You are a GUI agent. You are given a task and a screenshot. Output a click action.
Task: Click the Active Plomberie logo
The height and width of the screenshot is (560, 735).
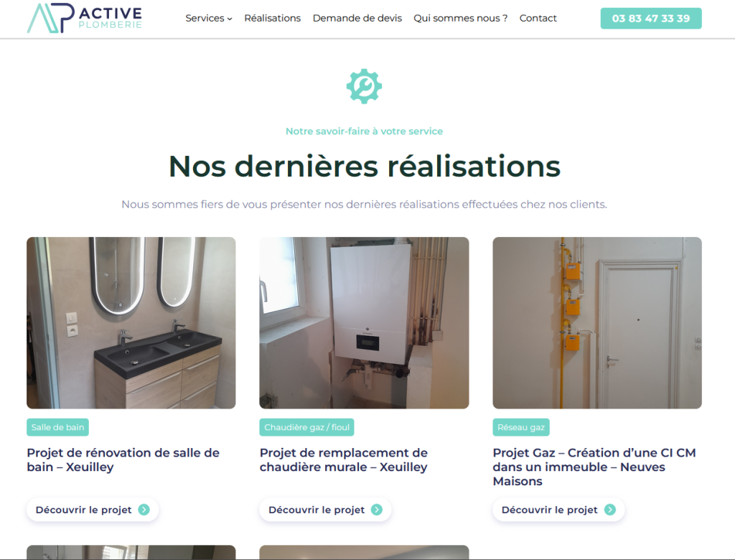tap(85, 18)
